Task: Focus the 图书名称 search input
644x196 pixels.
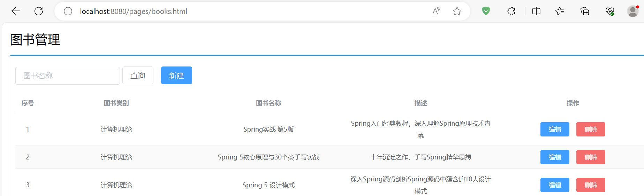Action: point(68,76)
